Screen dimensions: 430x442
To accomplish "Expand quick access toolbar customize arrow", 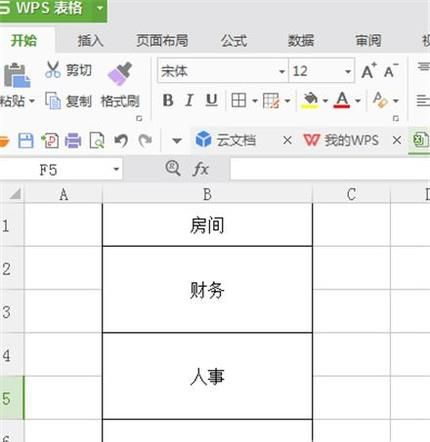I will pos(177,141).
